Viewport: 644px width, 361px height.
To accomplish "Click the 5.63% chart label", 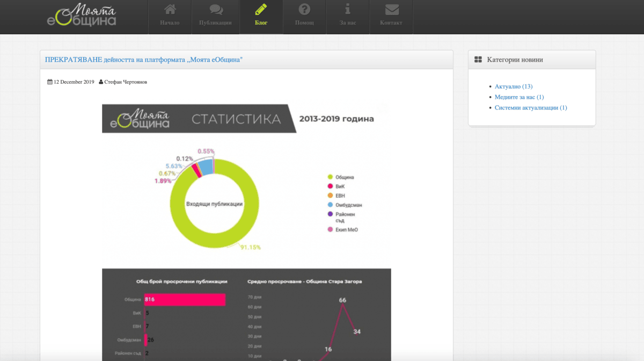I will click(x=174, y=166).
